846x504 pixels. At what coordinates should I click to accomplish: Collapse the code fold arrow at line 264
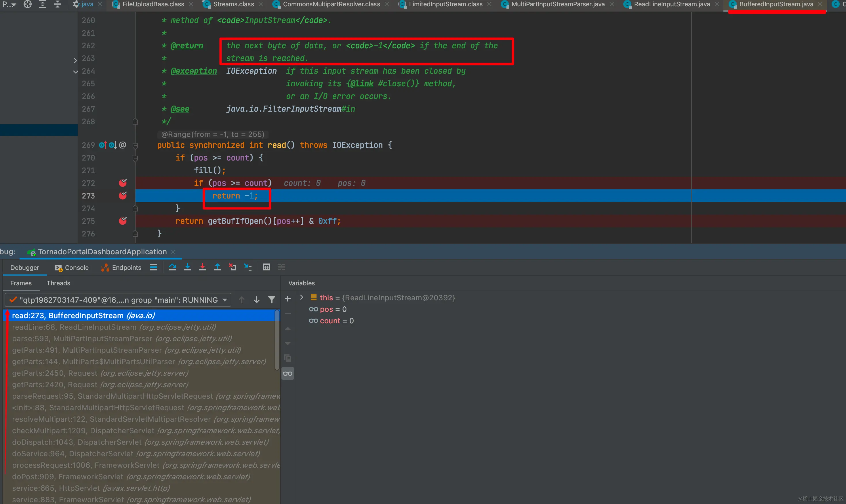[x=75, y=71]
